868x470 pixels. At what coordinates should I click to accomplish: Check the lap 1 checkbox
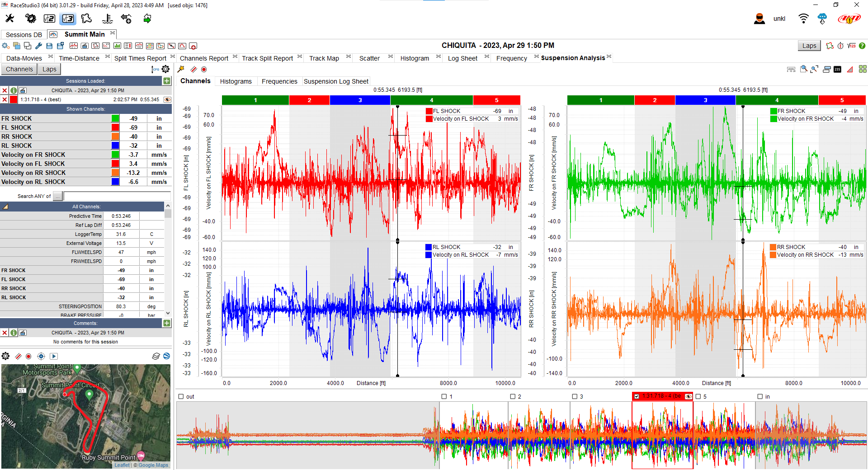tap(444, 396)
